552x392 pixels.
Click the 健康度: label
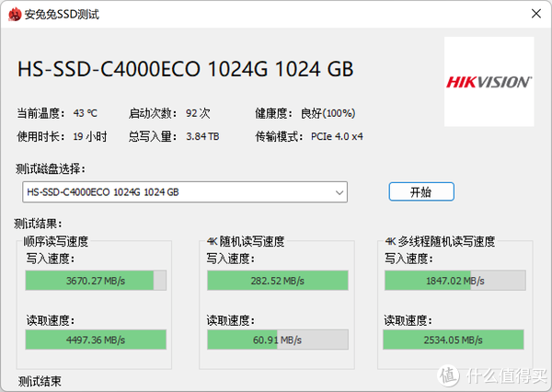(x=273, y=113)
